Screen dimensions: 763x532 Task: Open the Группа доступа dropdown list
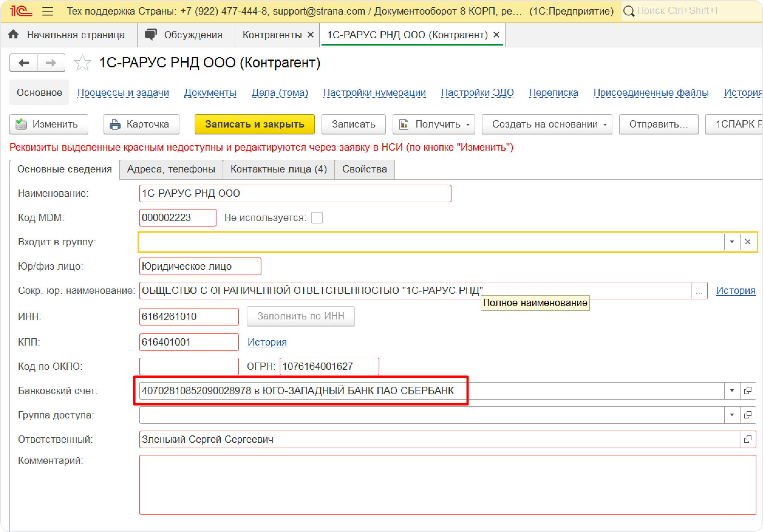[732, 415]
